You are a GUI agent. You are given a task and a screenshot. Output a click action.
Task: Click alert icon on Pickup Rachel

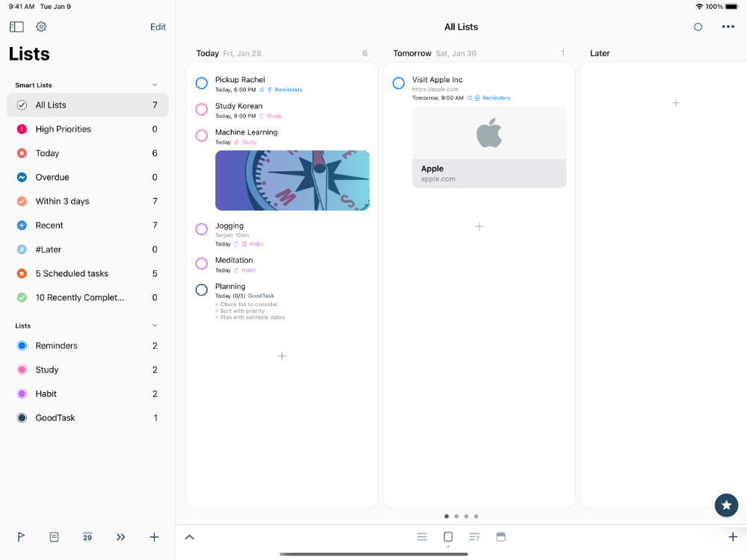coord(261,90)
